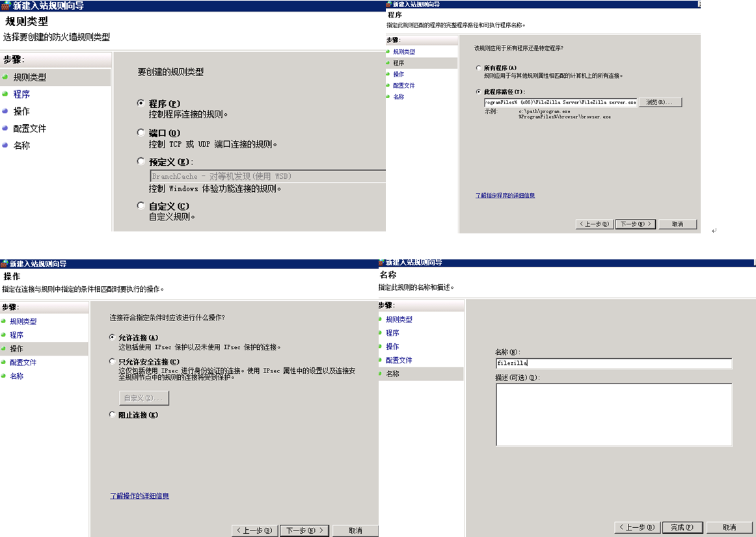Click green bullet beside 规则类型 on 规则类型 page

click(x=5, y=77)
